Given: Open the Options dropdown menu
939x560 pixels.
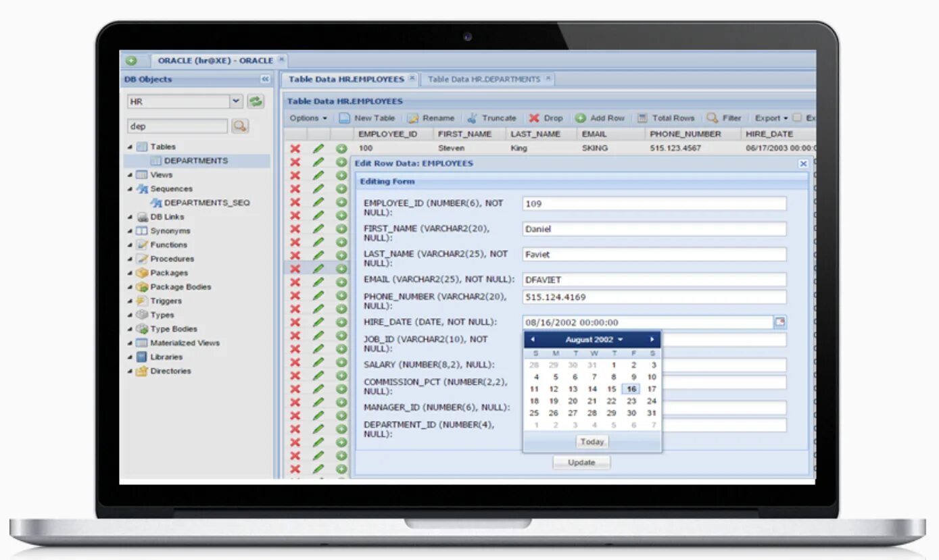Looking at the screenshot, I should point(308,118).
